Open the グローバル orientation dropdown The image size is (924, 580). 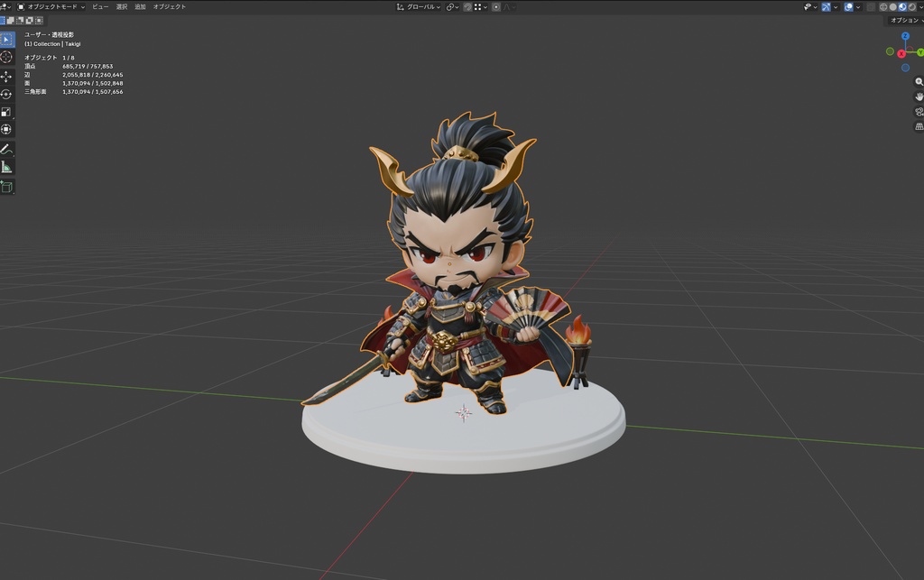tap(419, 7)
